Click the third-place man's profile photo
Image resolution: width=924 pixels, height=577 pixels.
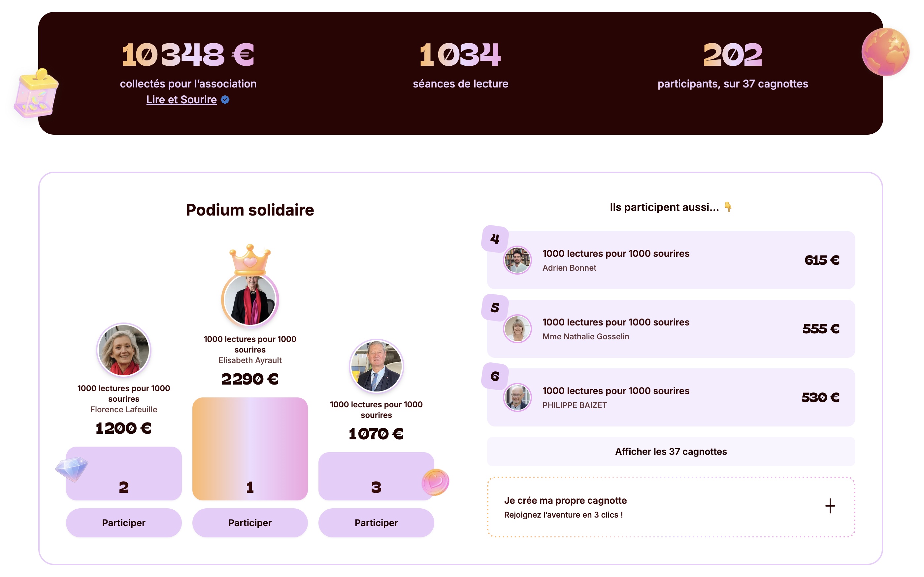click(x=376, y=366)
